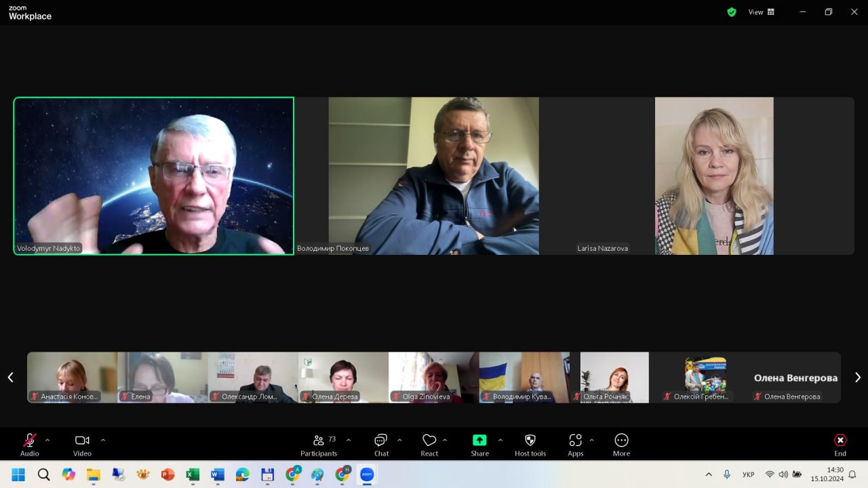
Task: Select Володимир Покопцев's video tile
Action: 434,176
